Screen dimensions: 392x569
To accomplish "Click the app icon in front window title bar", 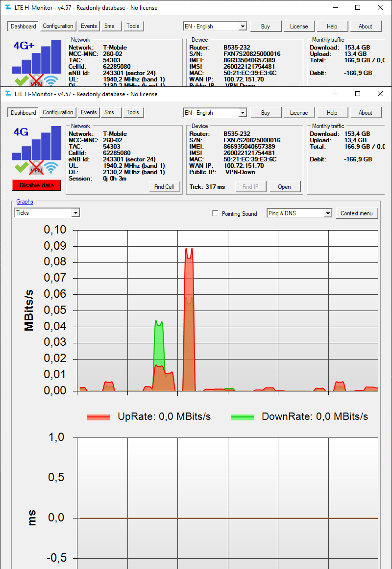I will coord(8,94).
